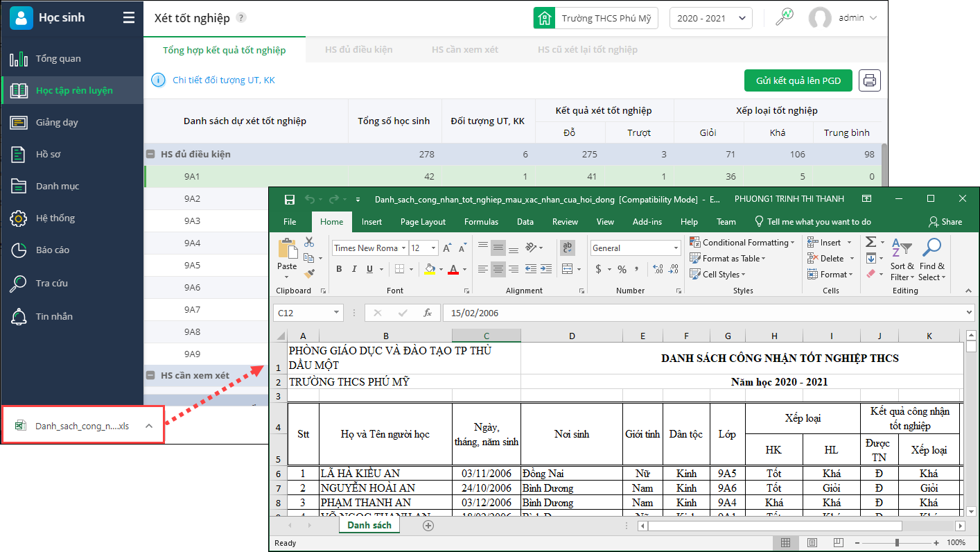Open Chi tiết đối tượng UT, KK link
This screenshot has width=980, height=552.
pyautogui.click(x=223, y=80)
